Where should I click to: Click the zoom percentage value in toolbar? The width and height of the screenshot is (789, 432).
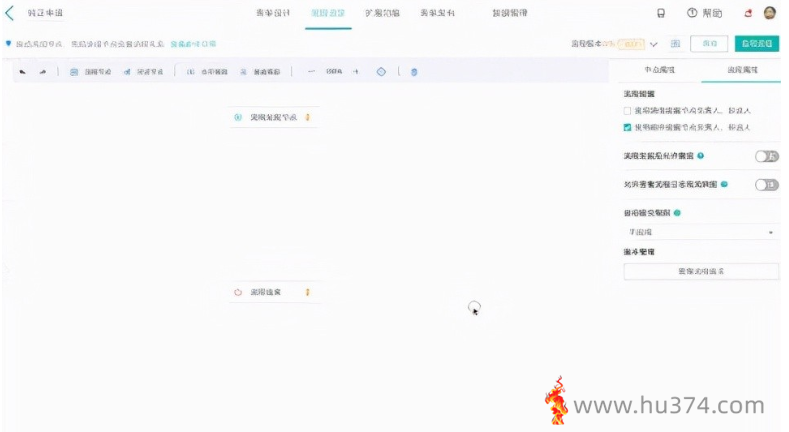(334, 72)
